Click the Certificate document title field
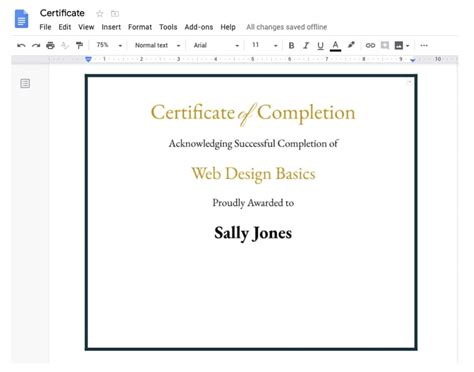Screen dimensions: 474x372 click(62, 13)
